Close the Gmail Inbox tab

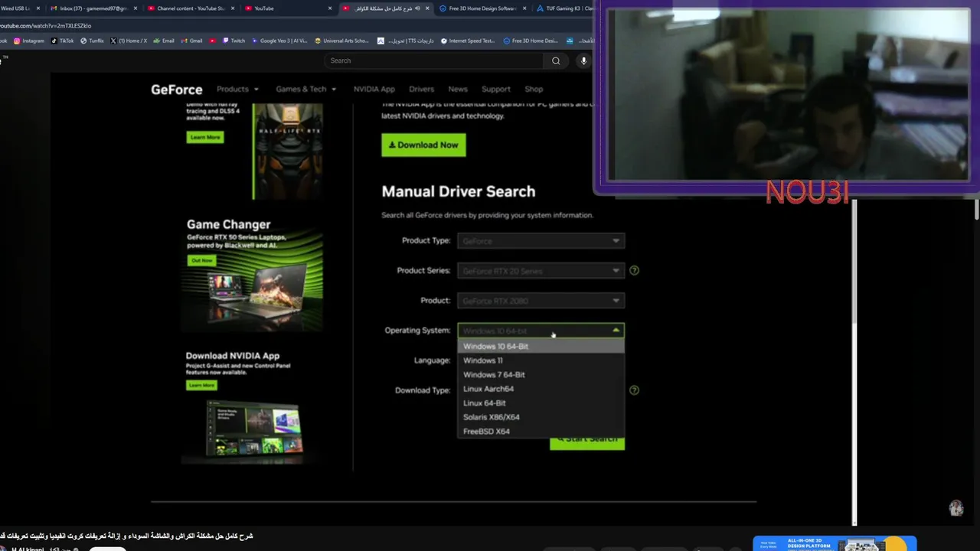(136, 8)
